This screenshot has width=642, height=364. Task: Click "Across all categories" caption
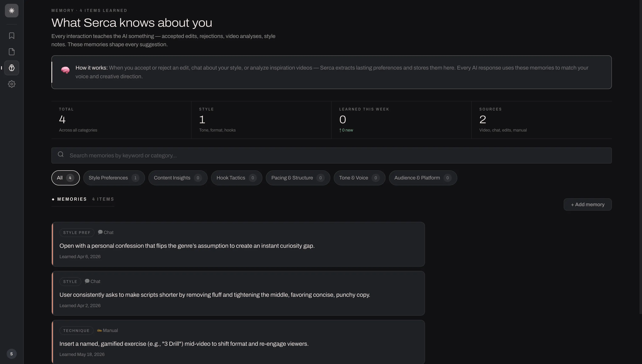[78, 130]
